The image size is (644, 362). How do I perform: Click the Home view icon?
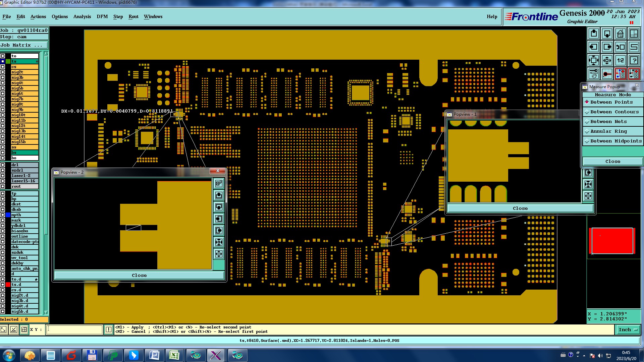[620, 34]
